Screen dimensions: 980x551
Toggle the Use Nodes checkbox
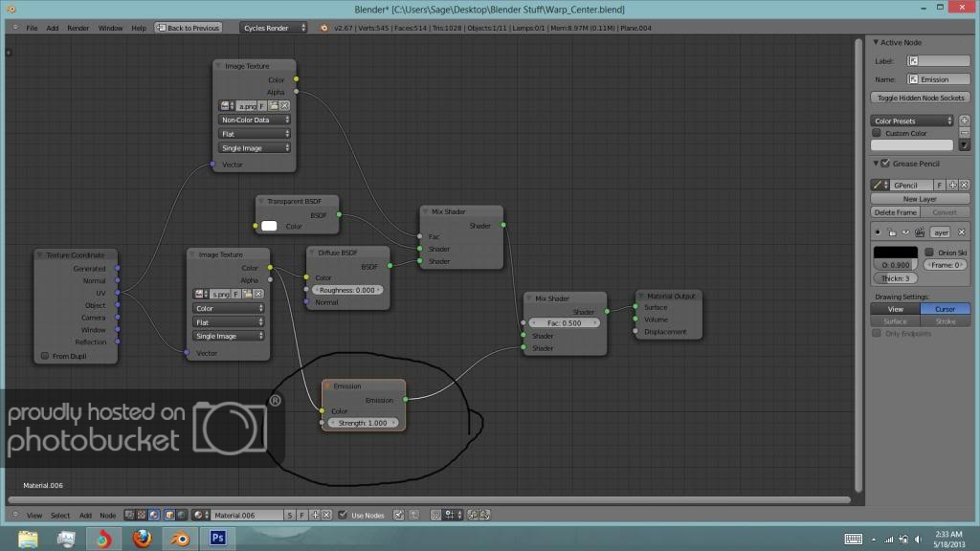343,516
